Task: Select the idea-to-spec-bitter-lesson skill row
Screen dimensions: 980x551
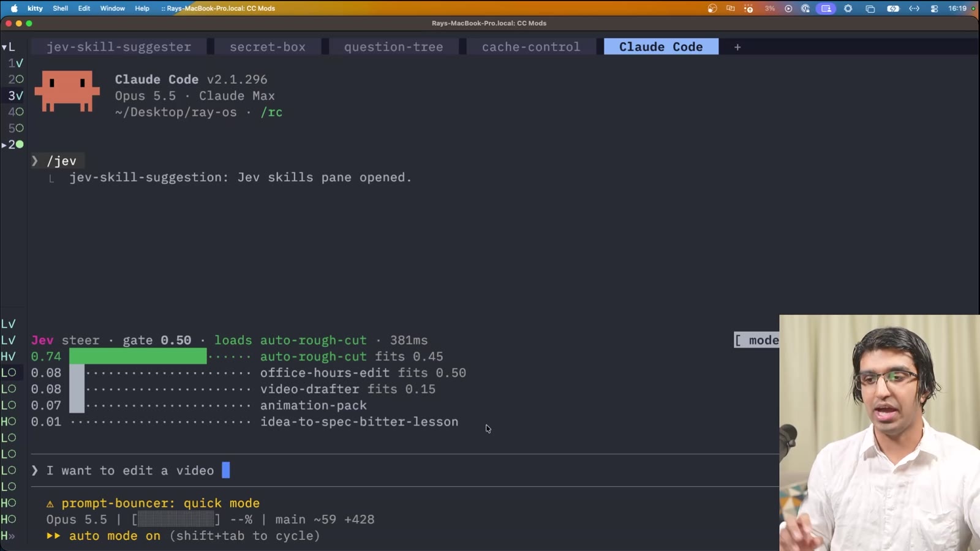Action: [x=244, y=422]
